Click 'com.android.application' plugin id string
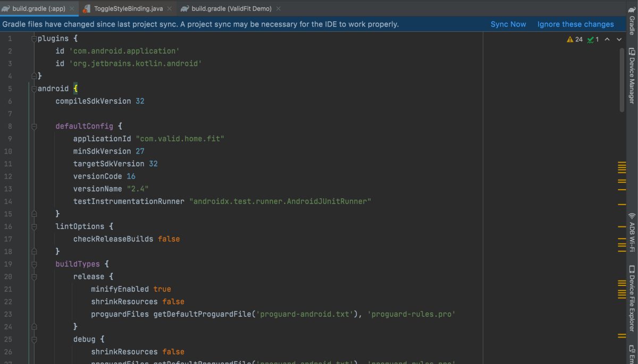 [124, 51]
